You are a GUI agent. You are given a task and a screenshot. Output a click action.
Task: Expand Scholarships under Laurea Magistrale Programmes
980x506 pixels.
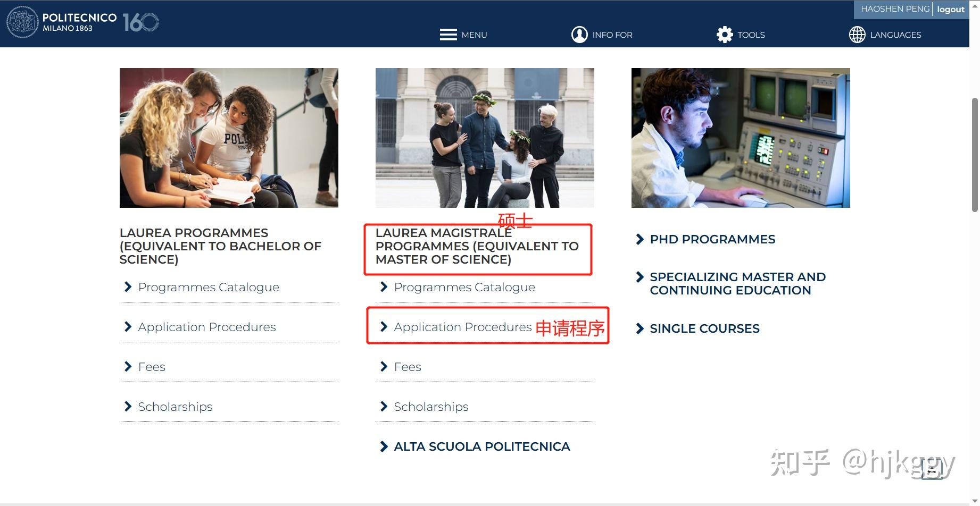[x=431, y=407]
